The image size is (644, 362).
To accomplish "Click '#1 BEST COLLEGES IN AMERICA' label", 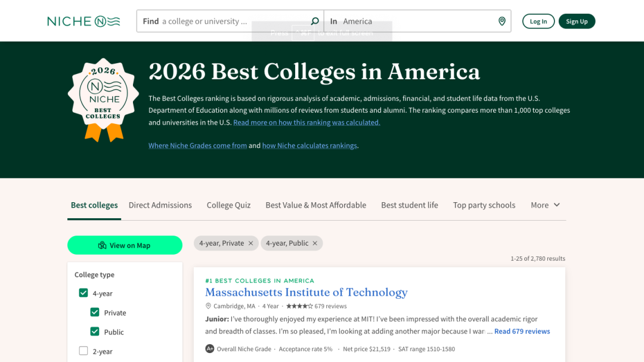I will (259, 281).
